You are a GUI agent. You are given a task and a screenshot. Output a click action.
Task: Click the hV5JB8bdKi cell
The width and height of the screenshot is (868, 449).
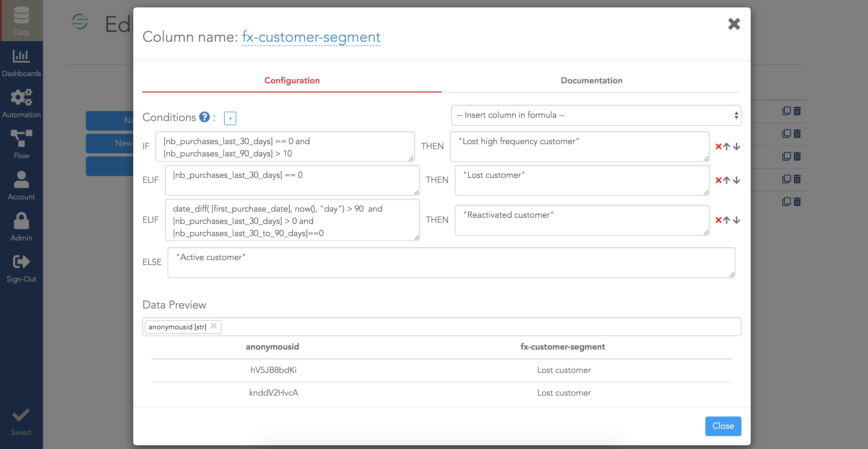[x=273, y=370]
